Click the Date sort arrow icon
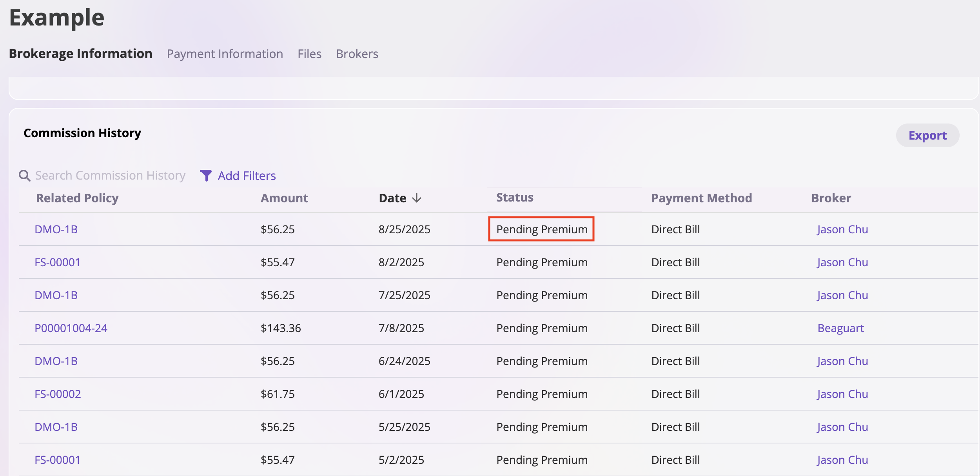Screen dimensions: 980x476 click(x=417, y=198)
